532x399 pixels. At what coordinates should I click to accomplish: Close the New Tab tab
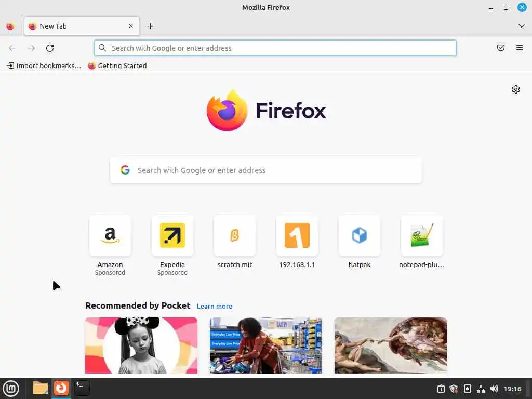131,26
